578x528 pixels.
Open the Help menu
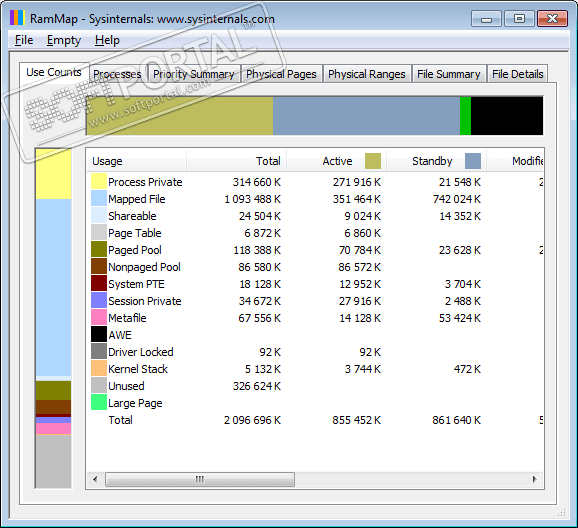pyautogui.click(x=107, y=40)
